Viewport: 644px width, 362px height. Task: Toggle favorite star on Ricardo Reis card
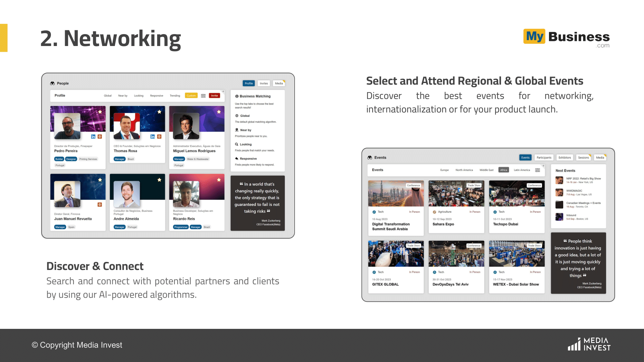click(219, 180)
